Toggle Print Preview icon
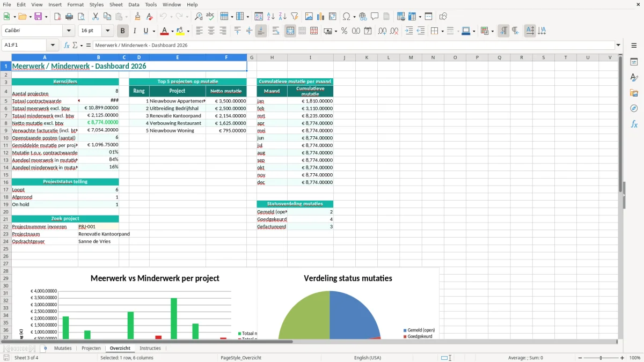The height and width of the screenshot is (362, 644). click(x=81, y=17)
